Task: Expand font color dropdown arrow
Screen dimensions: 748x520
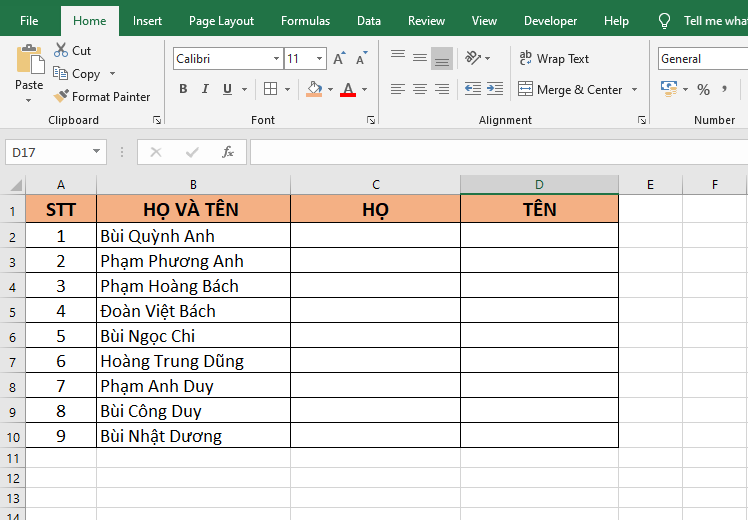Action: [x=364, y=89]
